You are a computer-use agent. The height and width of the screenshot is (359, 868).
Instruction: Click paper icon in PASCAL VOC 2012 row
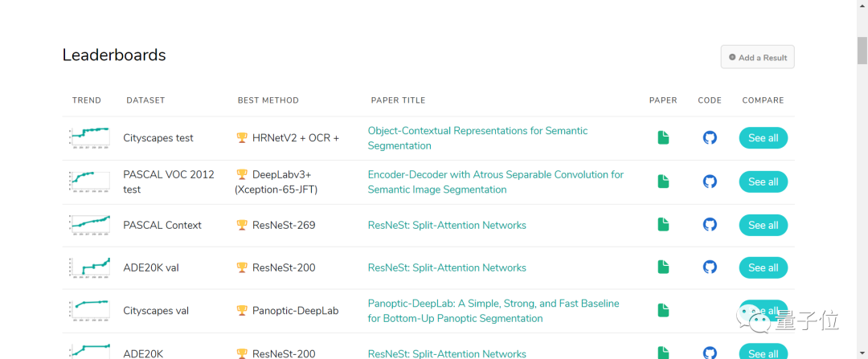[x=663, y=182]
